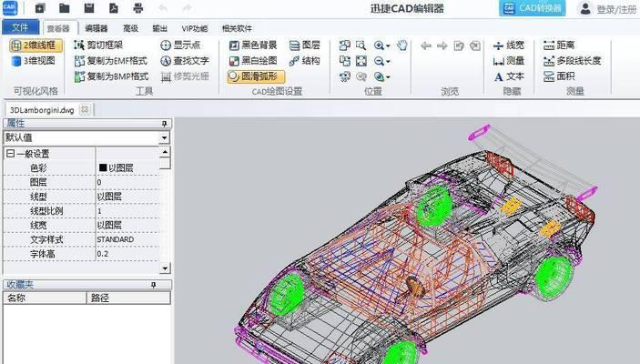Viewport: 640px width, 364px height.
Task: Open the 输出 ribbon tab
Action: coord(159,28)
